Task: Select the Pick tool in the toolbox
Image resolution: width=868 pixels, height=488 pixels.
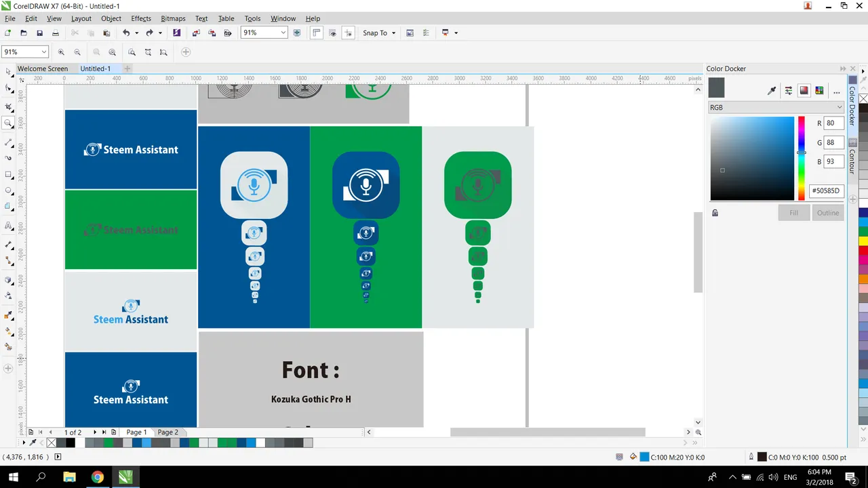Action: point(8,71)
